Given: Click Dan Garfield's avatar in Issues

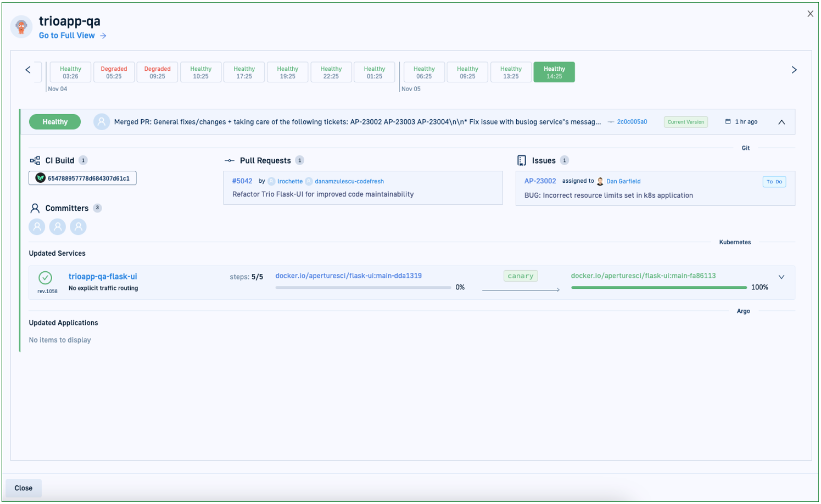Looking at the screenshot, I should (x=600, y=181).
